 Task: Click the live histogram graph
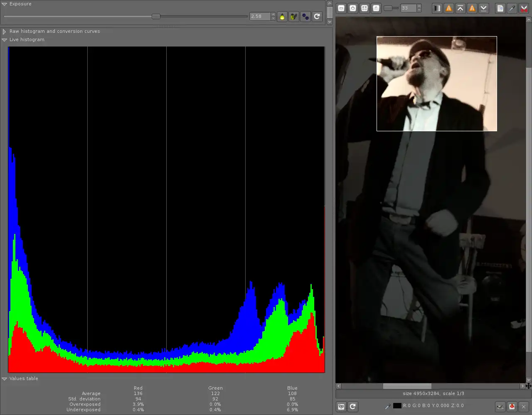tap(166, 209)
